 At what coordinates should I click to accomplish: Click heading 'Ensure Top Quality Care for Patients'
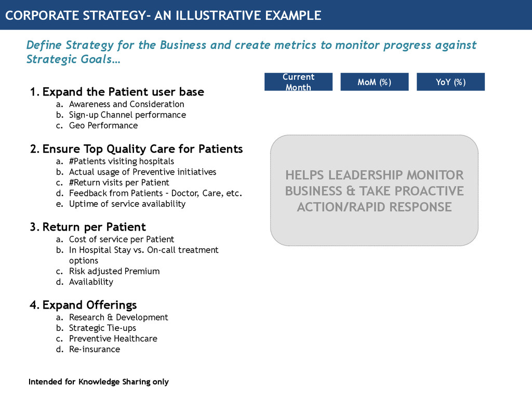click(x=137, y=149)
